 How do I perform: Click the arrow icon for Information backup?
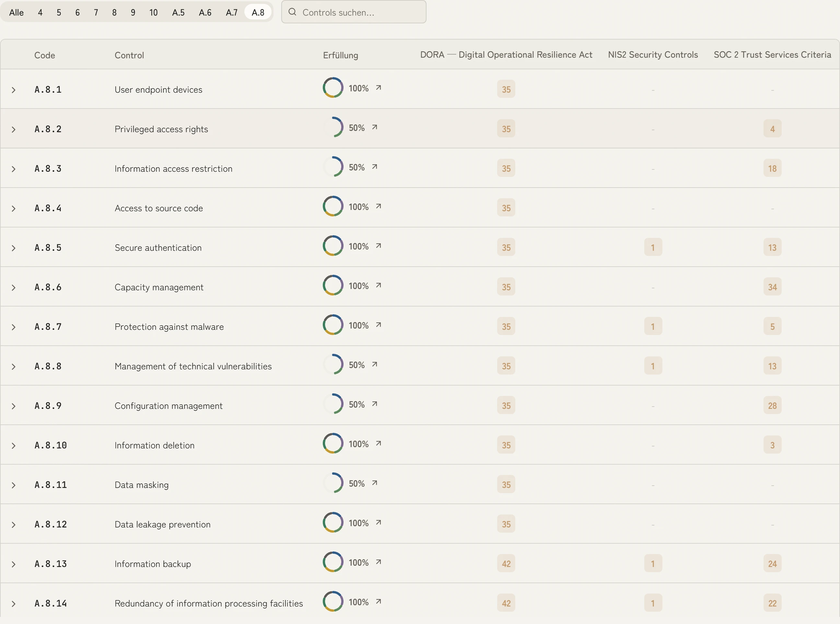[x=378, y=562]
